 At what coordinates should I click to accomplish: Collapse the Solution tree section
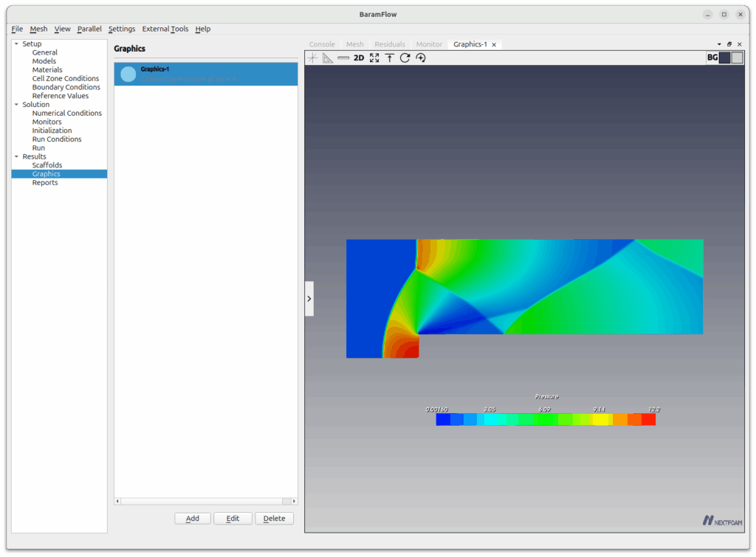click(16, 105)
